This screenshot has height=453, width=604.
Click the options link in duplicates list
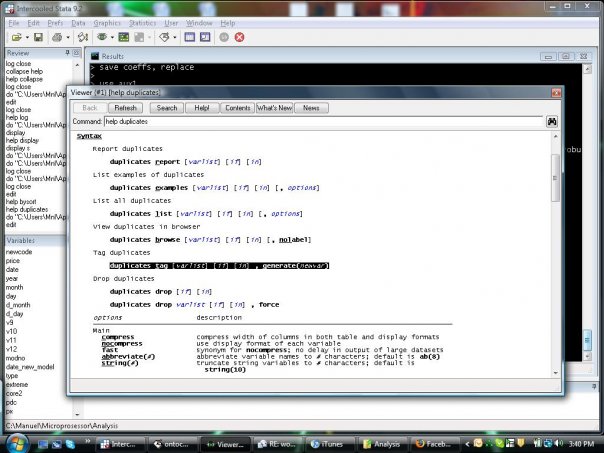pyautogui.click(x=286, y=213)
